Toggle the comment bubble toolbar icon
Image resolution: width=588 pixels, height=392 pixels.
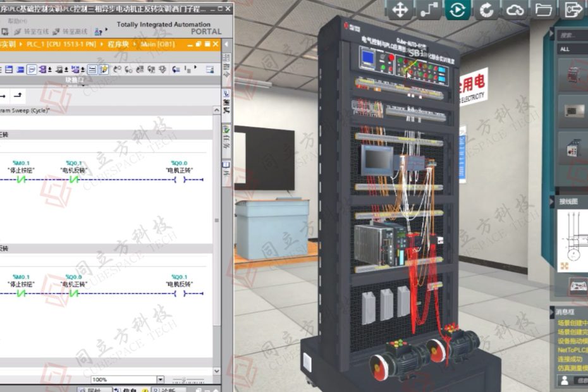coord(32,70)
